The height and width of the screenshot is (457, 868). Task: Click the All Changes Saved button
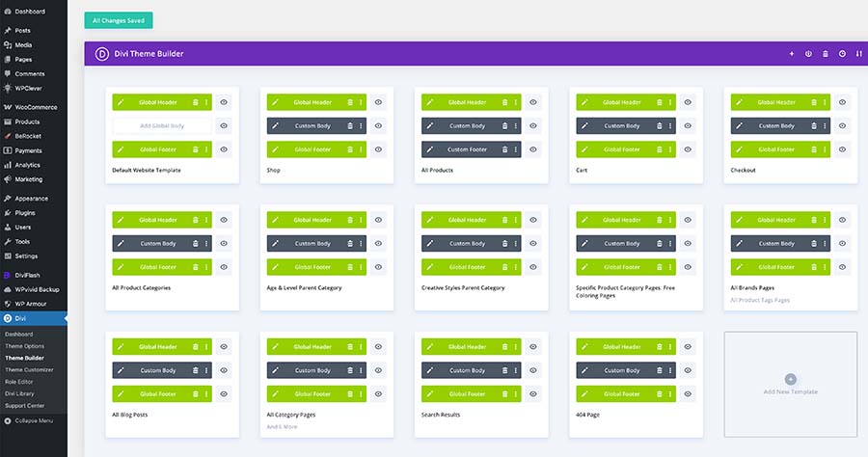click(119, 20)
